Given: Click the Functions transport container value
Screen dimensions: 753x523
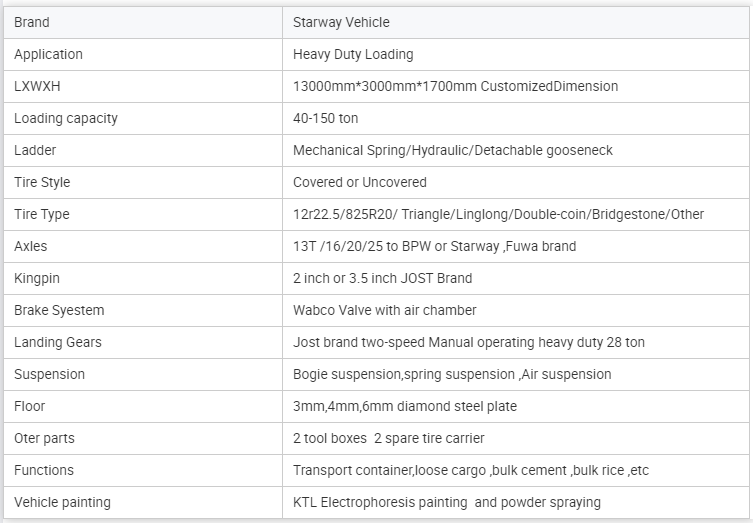Looking at the screenshot, I should (x=471, y=470).
